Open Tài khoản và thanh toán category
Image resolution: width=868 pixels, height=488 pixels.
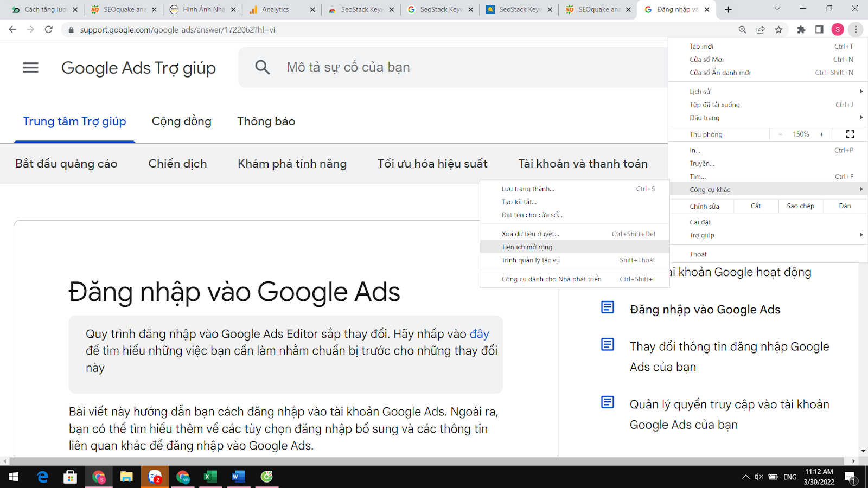coord(583,164)
